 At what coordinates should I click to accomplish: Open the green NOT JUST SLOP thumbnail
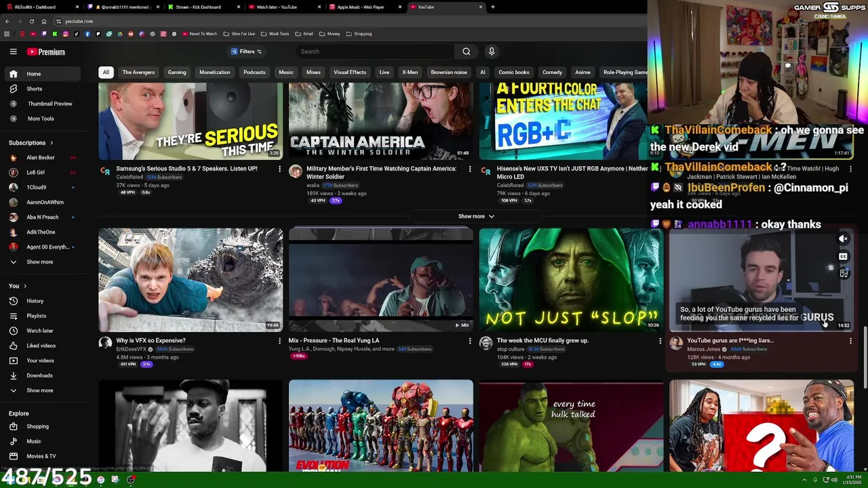pos(571,279)
